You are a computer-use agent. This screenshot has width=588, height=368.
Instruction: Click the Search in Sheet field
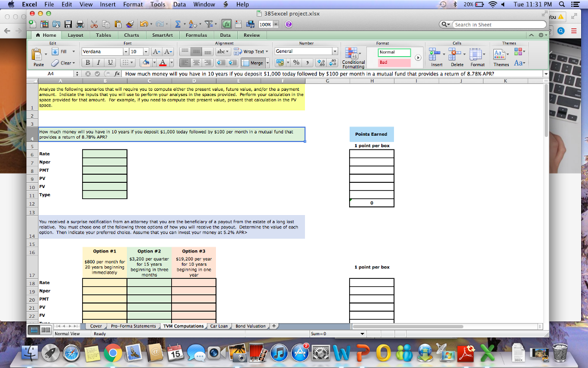point(499,24)
